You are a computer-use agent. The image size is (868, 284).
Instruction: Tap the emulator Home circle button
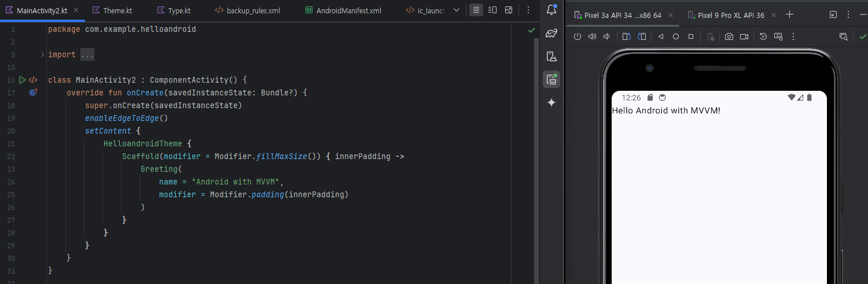(x=676, y=36)
